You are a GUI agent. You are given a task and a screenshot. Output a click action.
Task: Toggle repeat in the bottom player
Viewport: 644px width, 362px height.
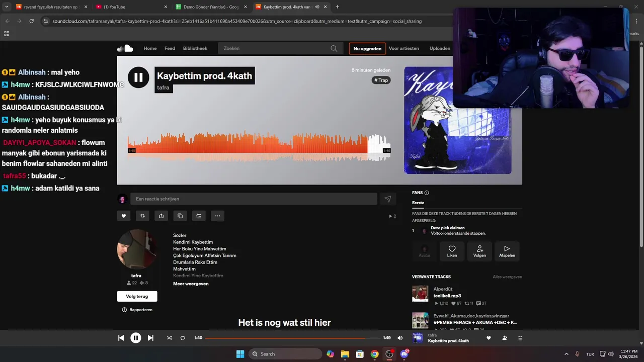pos(183,338)
